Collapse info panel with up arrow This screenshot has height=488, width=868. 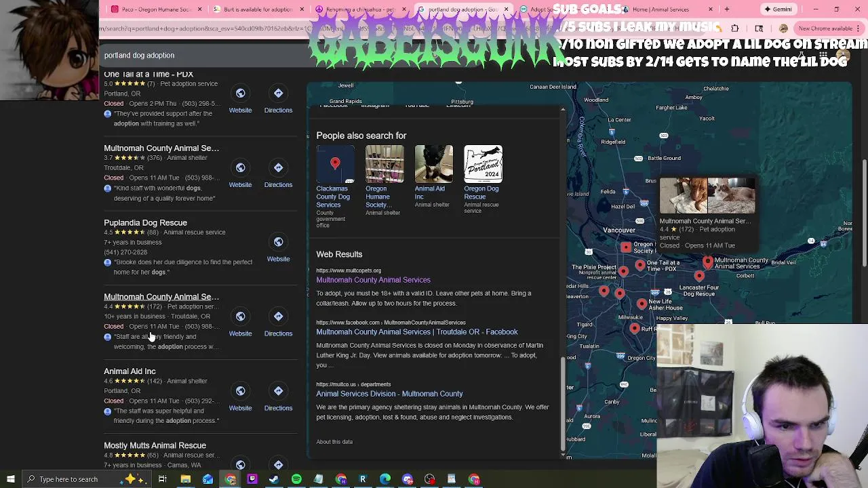563,109
